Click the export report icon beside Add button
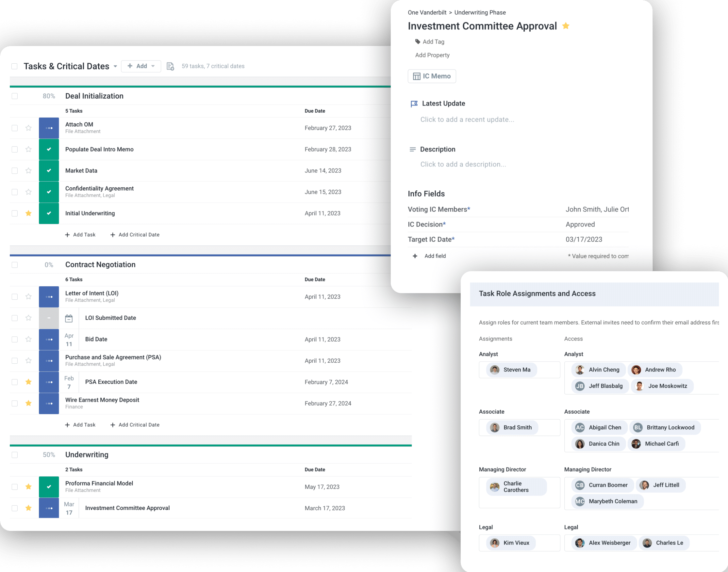 (170, 66)
